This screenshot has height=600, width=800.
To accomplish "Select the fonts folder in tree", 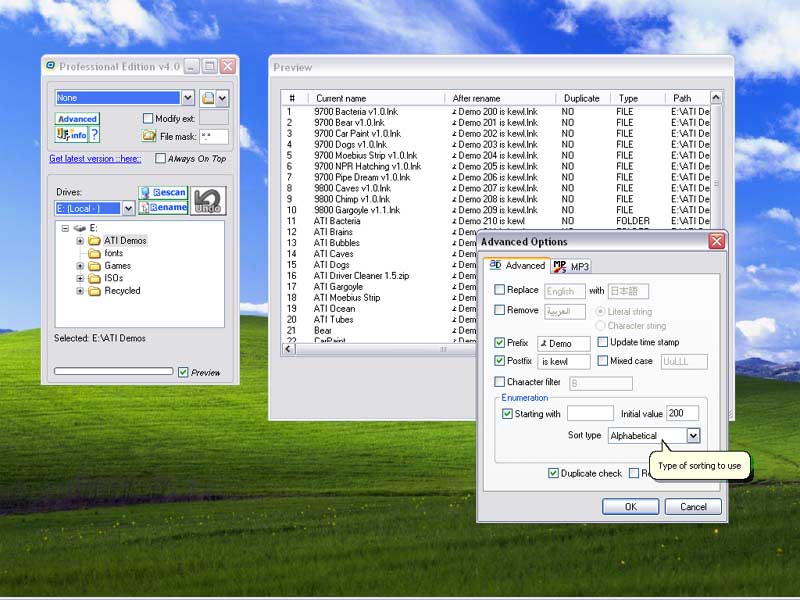I will coord(113,253).
